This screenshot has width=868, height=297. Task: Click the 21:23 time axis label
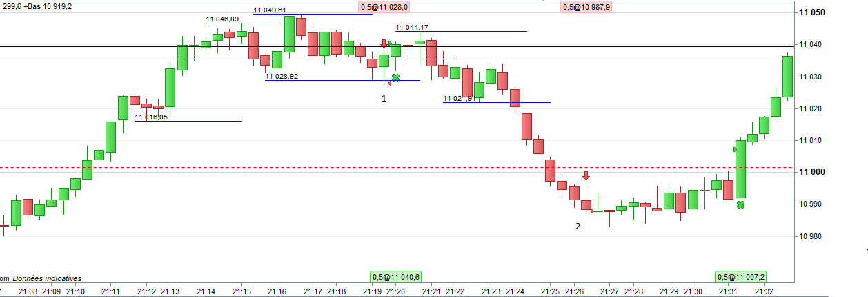coord(491,292)
